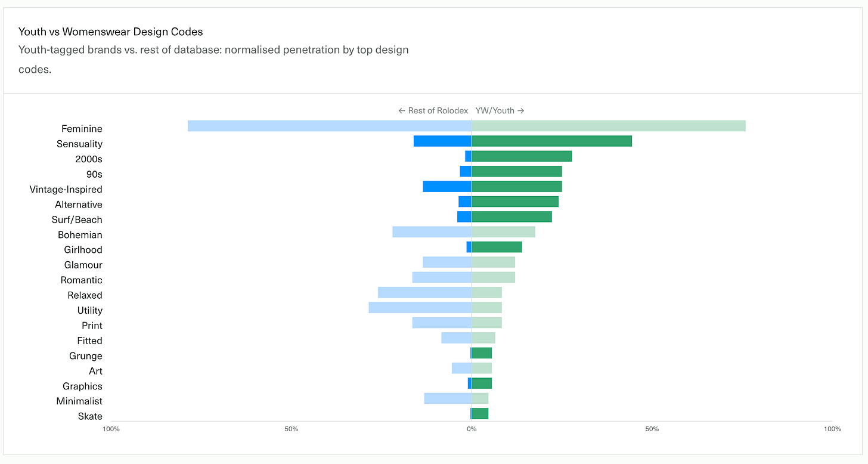This screenshot has height=464, width=868.
Task: Select the Sensuality dark green bar
Action: point(552,141)
